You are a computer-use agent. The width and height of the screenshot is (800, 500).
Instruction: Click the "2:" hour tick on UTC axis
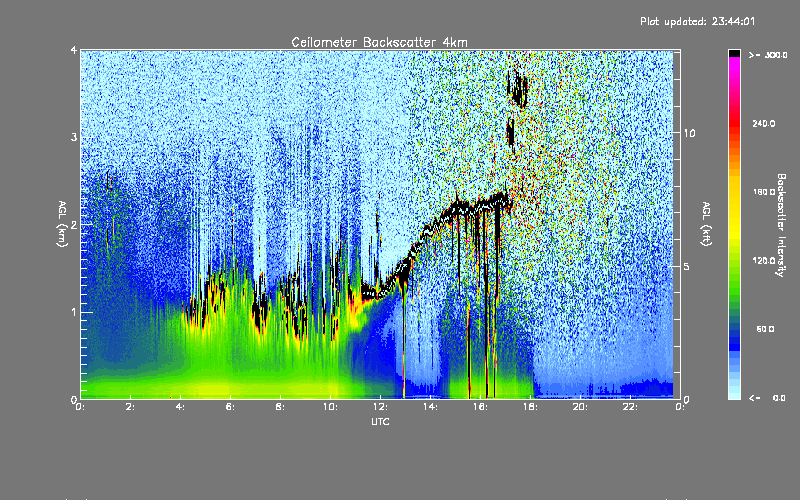(131, 407)
